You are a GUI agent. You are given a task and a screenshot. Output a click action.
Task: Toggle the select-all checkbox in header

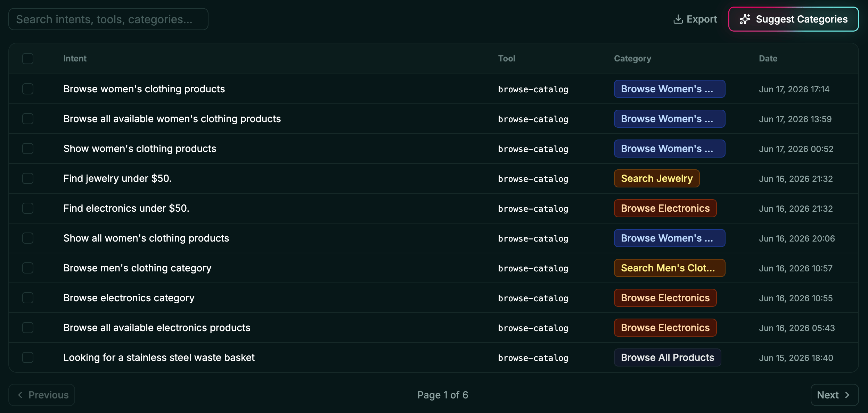tap(28, 59)
